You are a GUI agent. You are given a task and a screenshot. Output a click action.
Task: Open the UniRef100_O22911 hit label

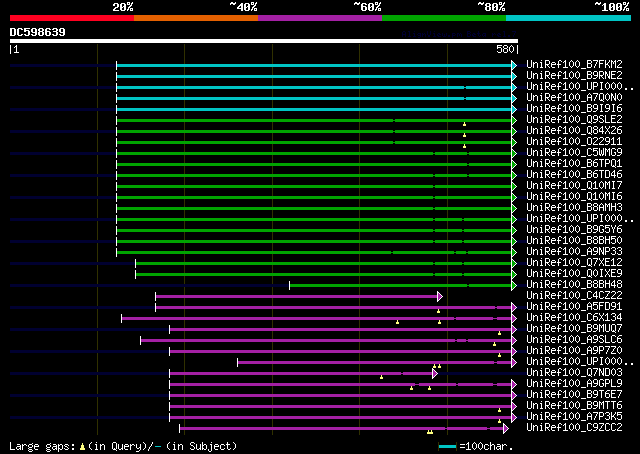coord(574,142)
